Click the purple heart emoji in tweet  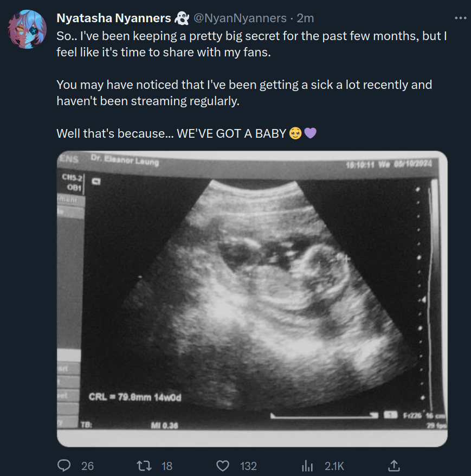click(310, 133)
